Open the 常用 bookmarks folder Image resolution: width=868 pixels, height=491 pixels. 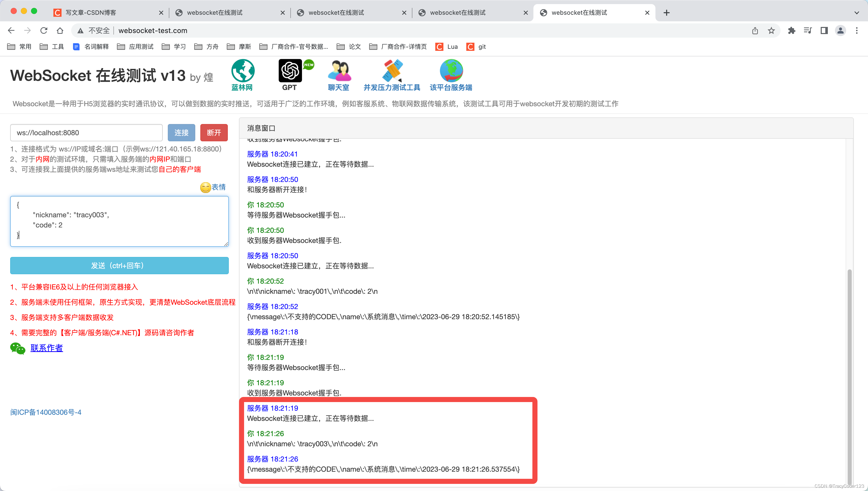coord(19,47)
